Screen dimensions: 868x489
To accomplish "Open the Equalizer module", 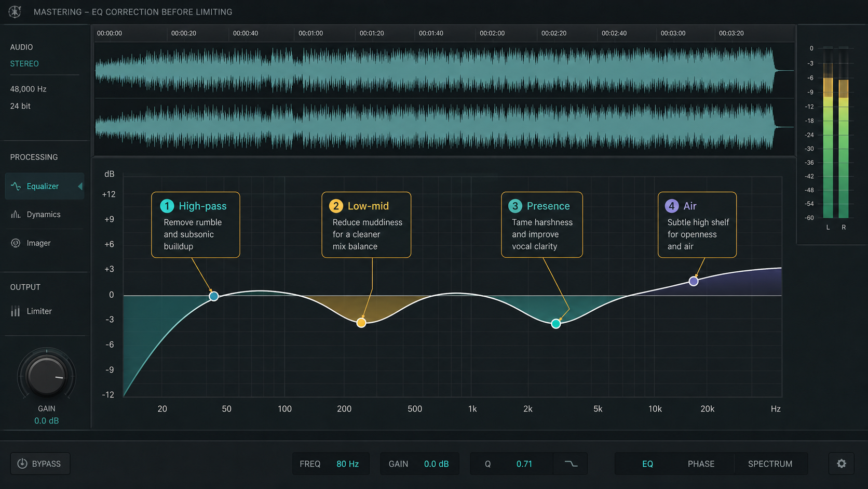I will point(45,186).
